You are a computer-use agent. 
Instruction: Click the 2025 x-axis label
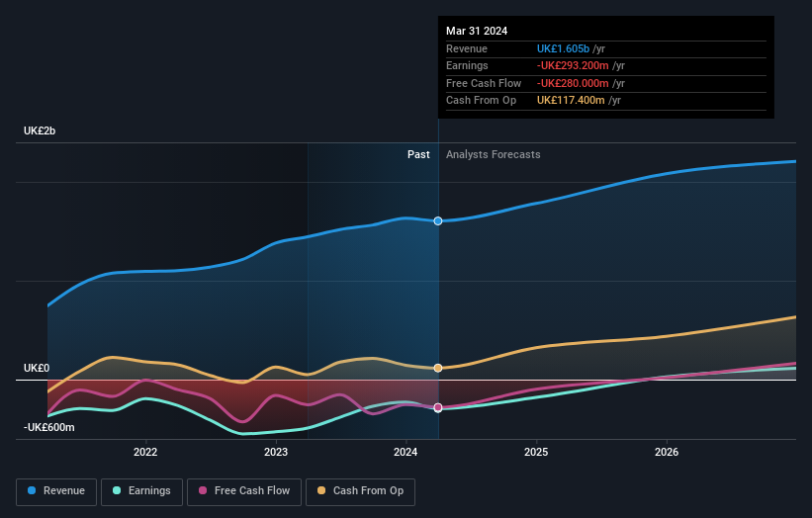[x=536, y=453]
